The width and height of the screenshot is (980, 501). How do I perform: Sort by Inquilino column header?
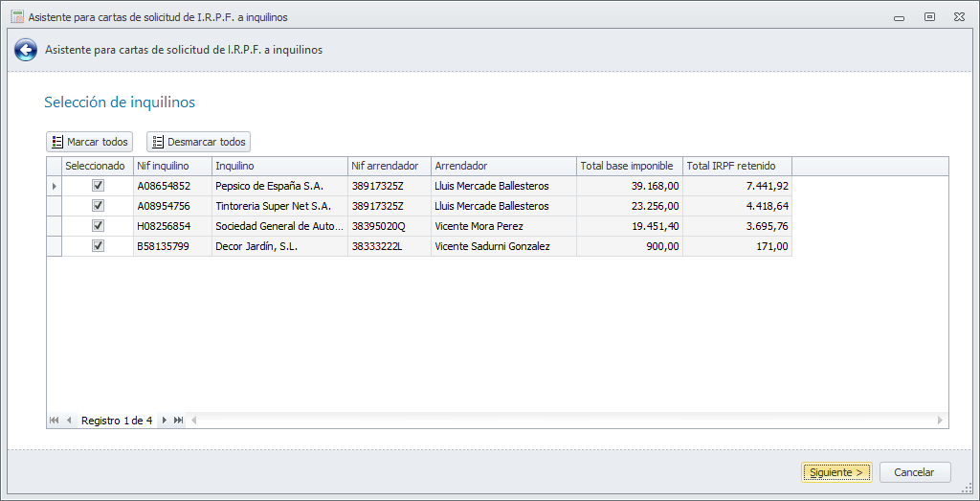pos(279,166)
